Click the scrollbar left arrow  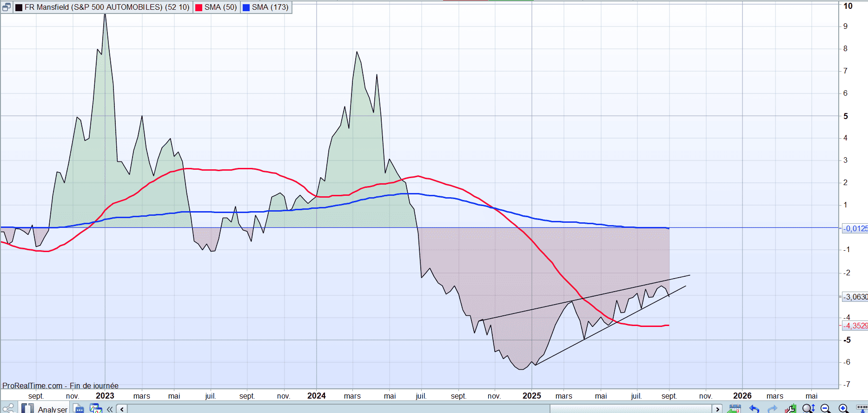tap(122, 409)
